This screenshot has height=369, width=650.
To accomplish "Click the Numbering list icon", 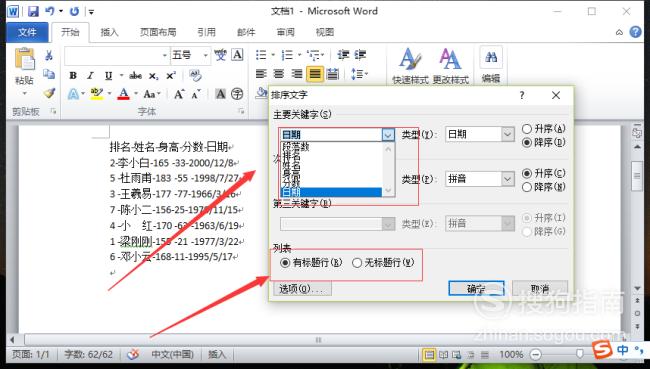I will 287,55.
